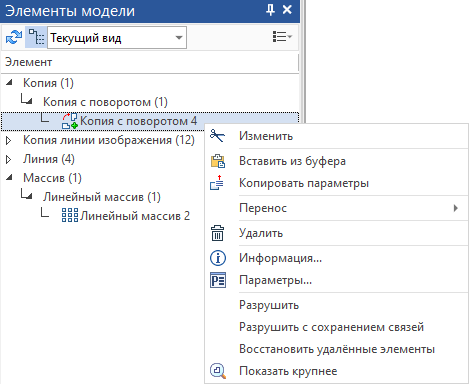Image resolution: width=469 pixels, height=384 pixels.
Task: Click the refresh arrows icon in panel toolbar
Action: 14,37
